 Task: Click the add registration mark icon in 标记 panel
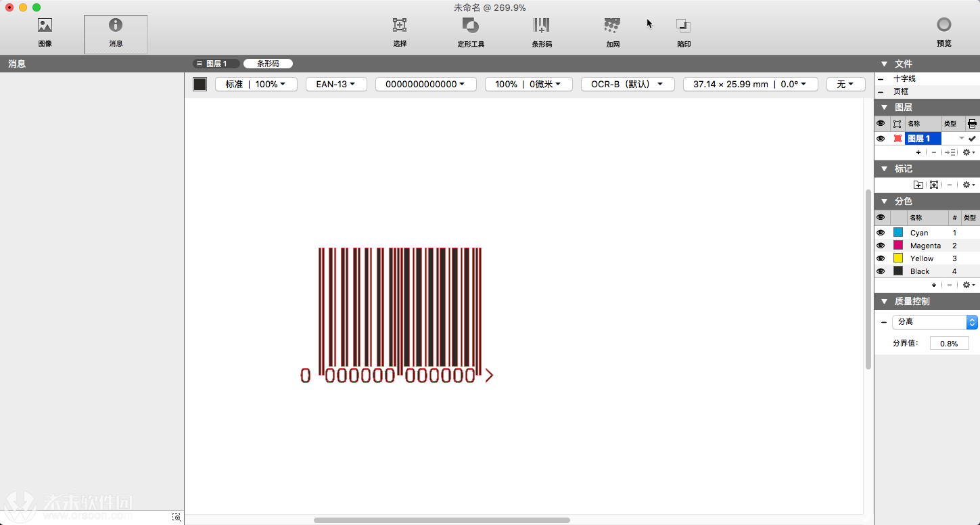click(x=934, y=185)
